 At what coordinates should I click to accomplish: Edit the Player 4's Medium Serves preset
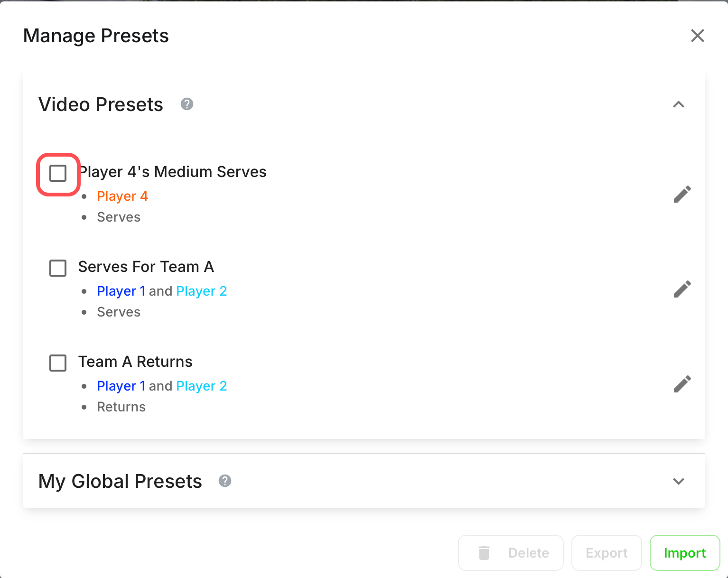pos(682,194)
